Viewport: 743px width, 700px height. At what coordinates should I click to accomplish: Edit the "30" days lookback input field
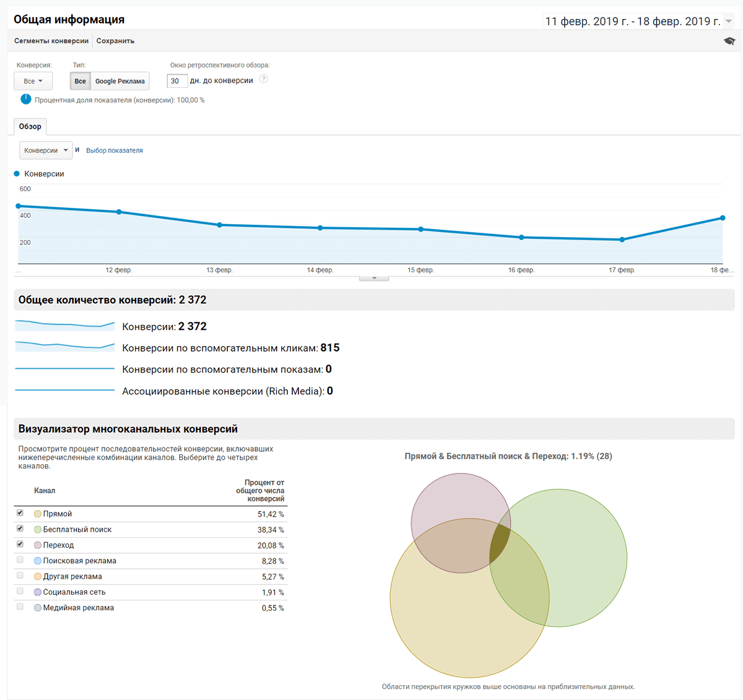pos(177,80)
